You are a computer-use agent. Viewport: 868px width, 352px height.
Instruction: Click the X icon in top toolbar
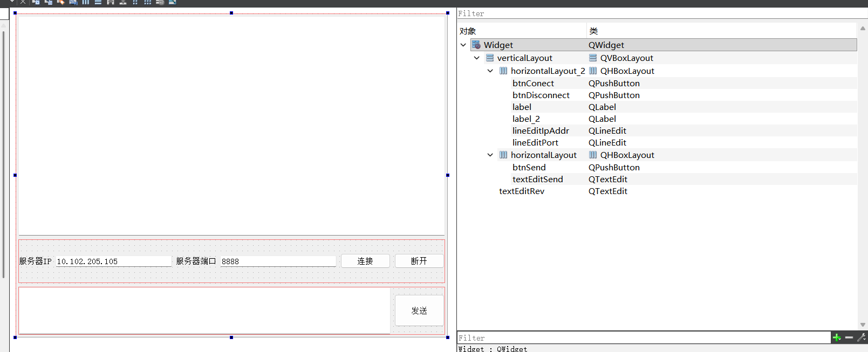[x=23, y=2]
